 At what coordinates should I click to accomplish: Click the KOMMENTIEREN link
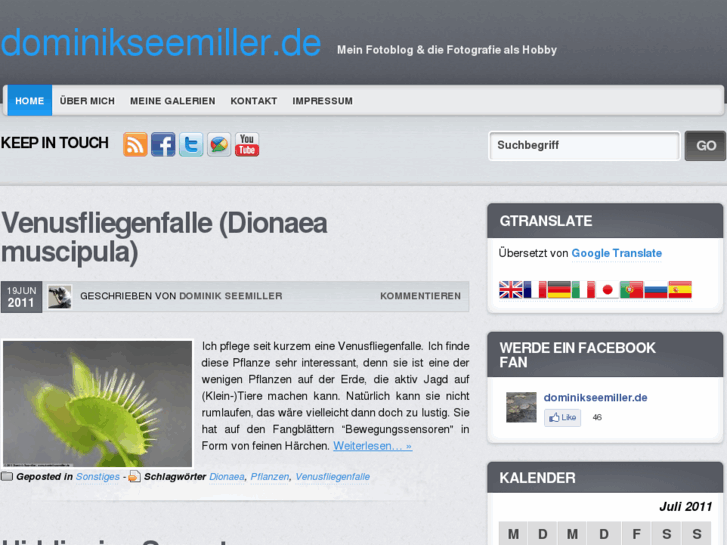[x=421, y=296]
